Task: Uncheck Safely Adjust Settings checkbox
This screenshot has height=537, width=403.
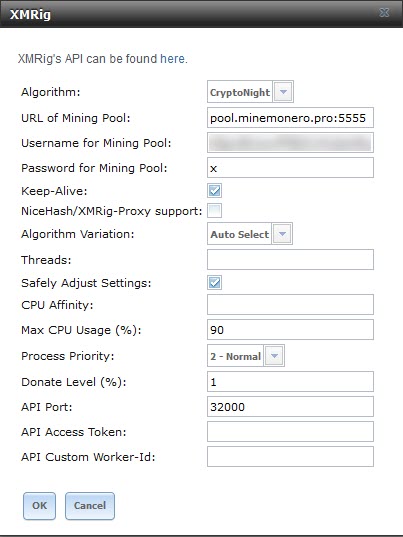Action: click(x=214, y=283)
